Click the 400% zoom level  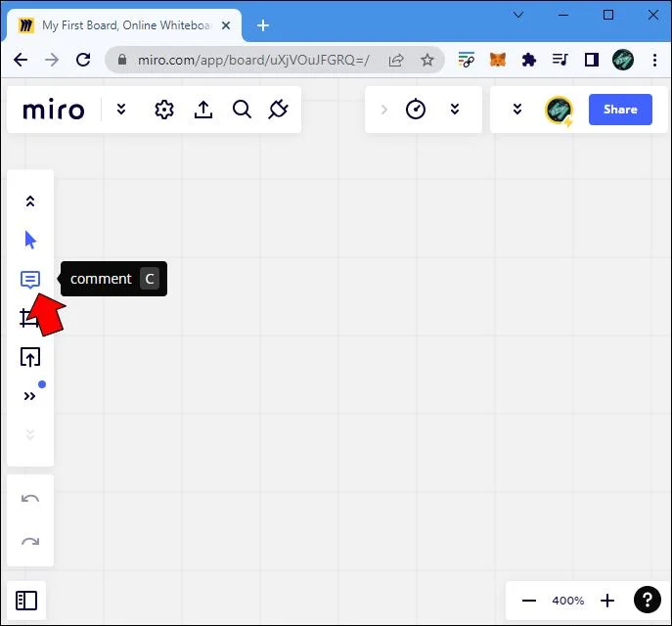click(568, 601)
